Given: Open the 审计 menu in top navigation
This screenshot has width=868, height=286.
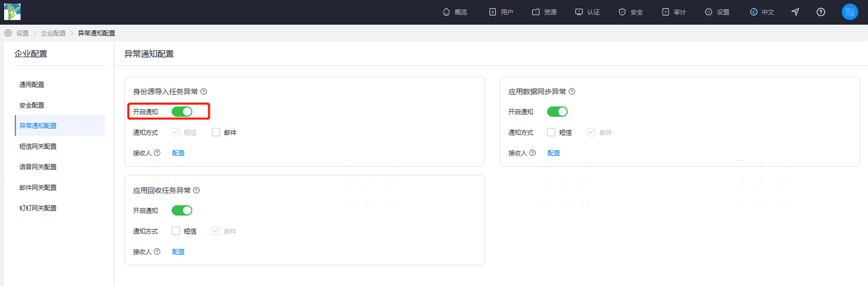Looking at the screenshot, I should tap(674, 12).
